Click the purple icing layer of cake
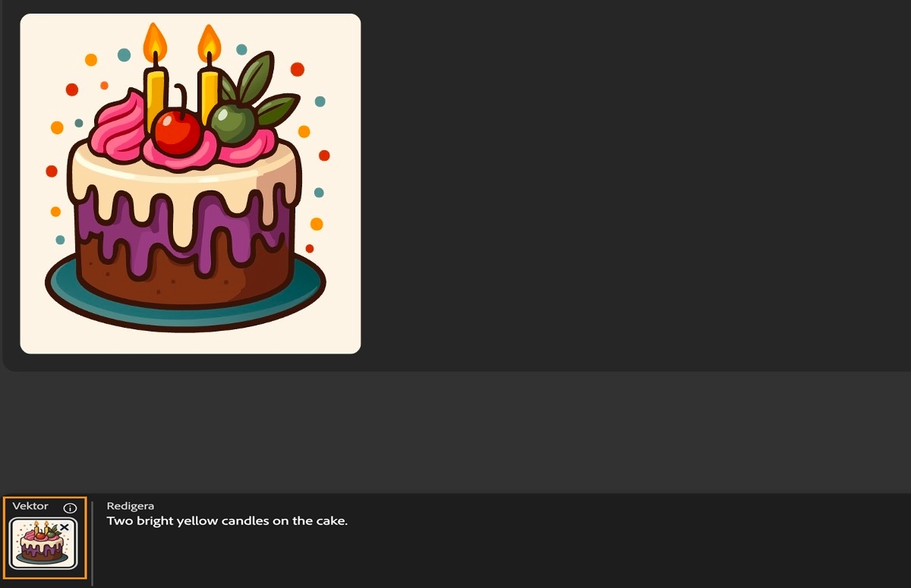This screenshot has width=911, height=588. 186,228
